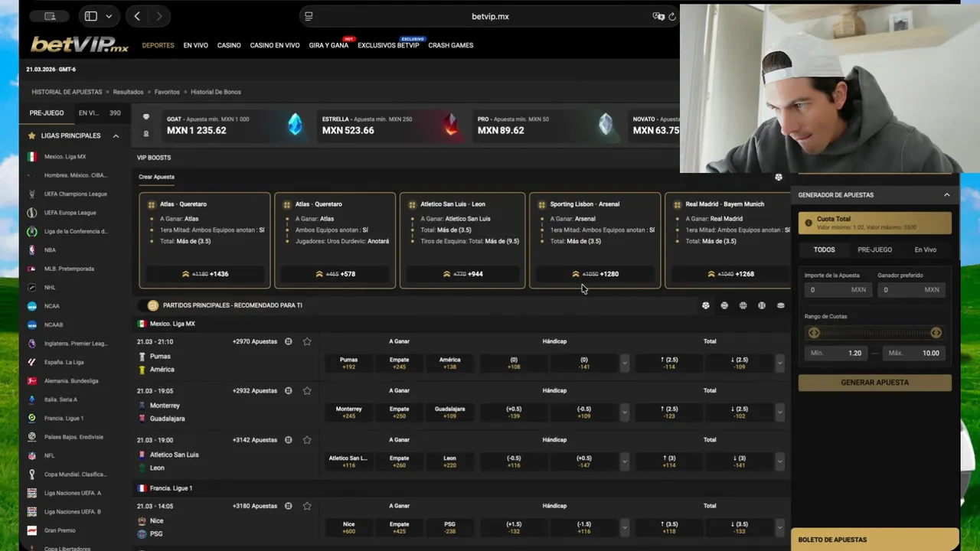The height and width of the screenshot is (551, 980).
Task: Add Atlas - Queretaro boost +1436
Action: coord(204,274)
